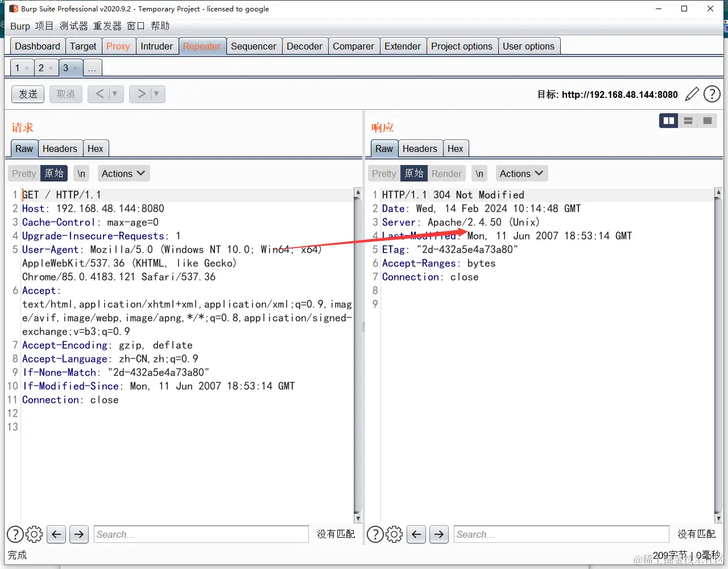Open response Hex tab
The height and width of the screenshot is (569, 728).
[x=456, y=149]
